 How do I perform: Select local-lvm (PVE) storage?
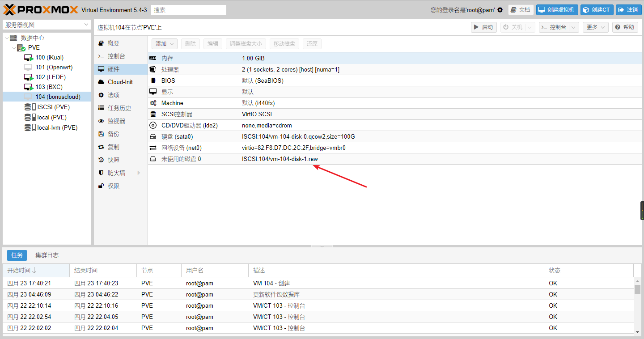click(x=57, y=128)
